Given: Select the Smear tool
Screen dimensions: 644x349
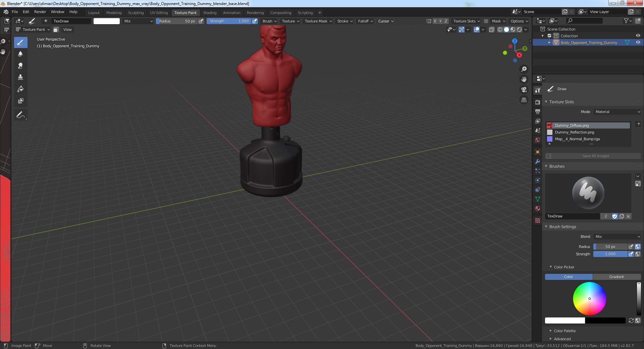Looking at the screenshot, I should [20, 66].
